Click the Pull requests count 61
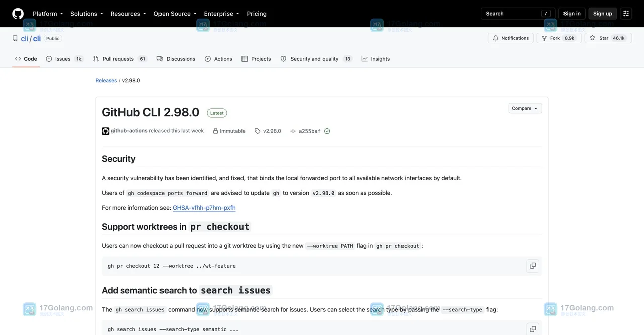This screenshot has width=644, height=335. coord(143,59)
